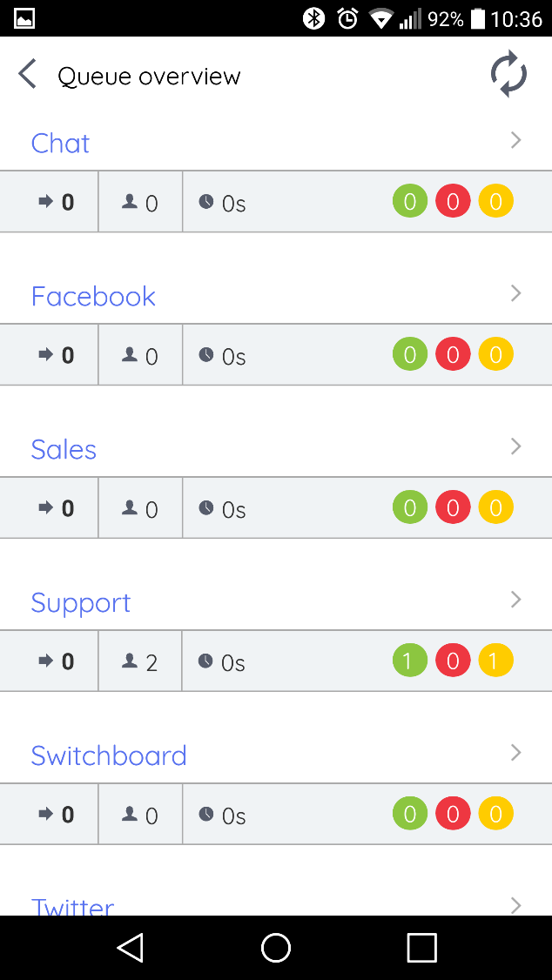The width and height of the screenshot is (552, 980).
Task: Expand the Facebook queue chevron
Action: pos(515,293)
